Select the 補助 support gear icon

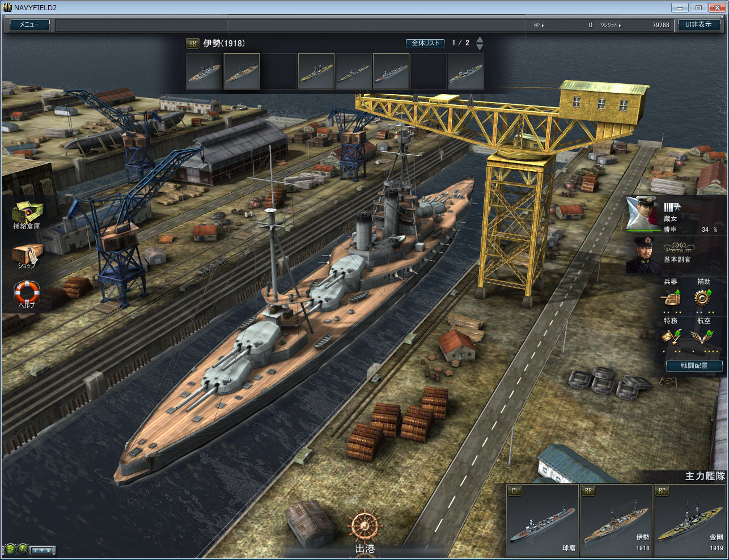703,298
